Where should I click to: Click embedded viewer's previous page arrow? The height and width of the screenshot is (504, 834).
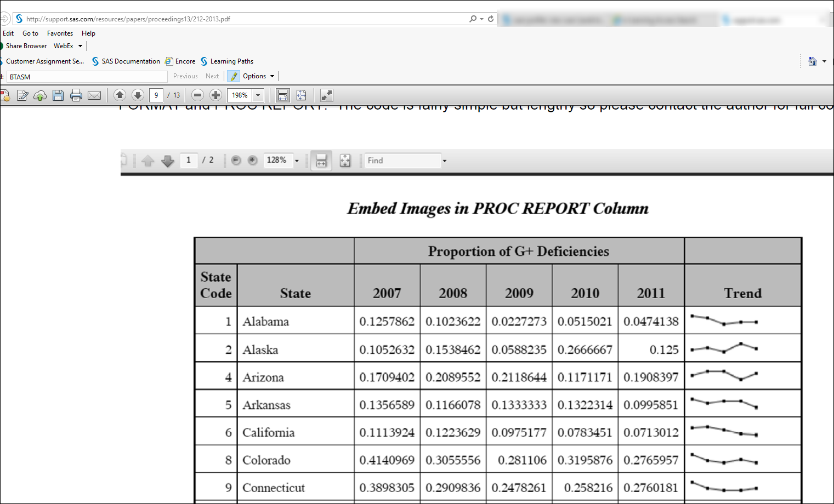[x=147, y=161]
